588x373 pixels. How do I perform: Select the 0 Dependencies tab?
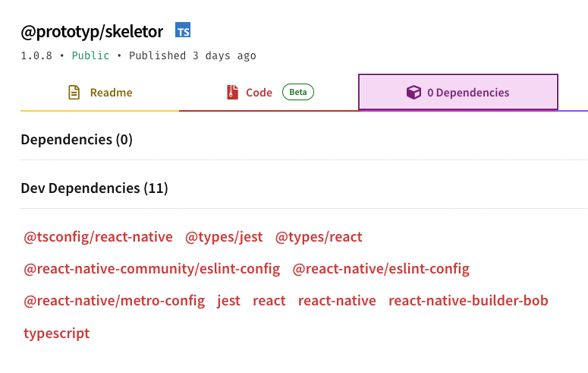458,93
